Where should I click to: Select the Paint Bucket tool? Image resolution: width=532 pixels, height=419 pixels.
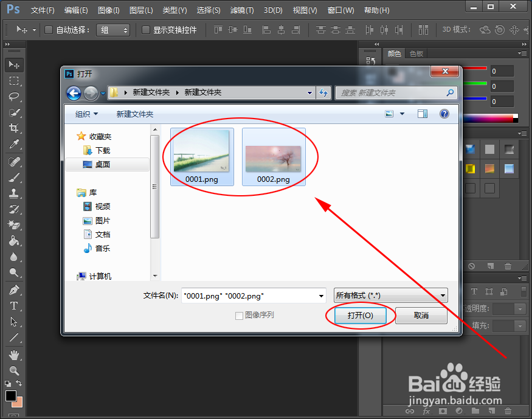click(x=14, y=241)
